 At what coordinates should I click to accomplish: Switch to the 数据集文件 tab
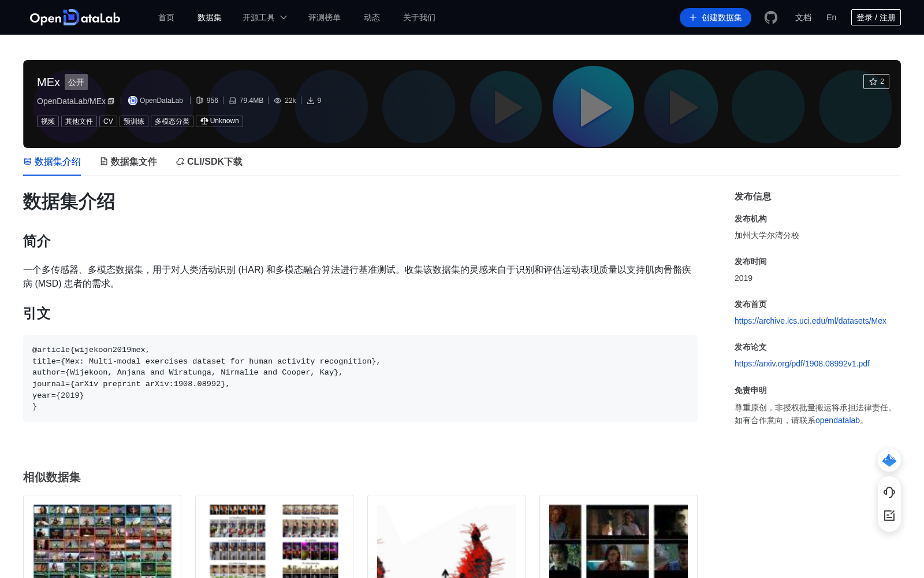tap(128, 162)
